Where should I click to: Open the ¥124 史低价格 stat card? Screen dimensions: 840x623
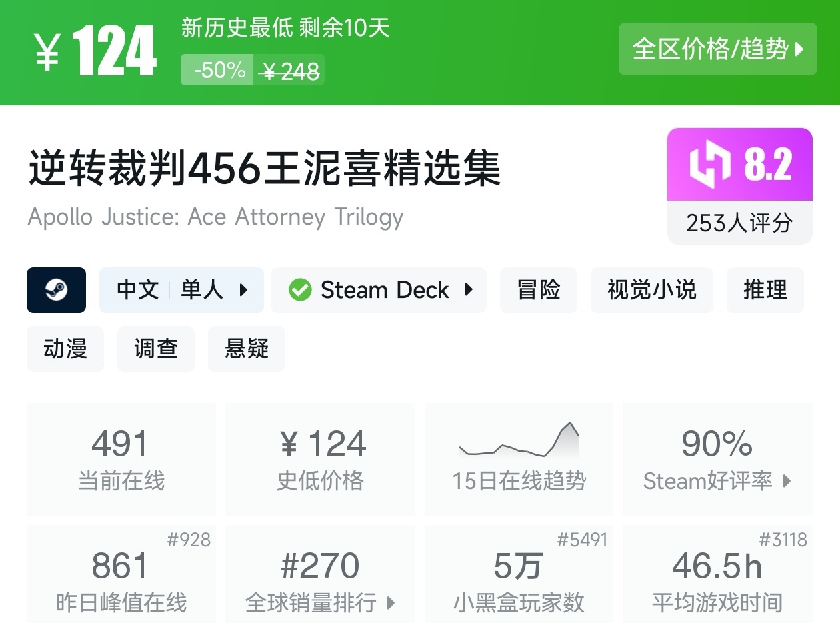321,459
